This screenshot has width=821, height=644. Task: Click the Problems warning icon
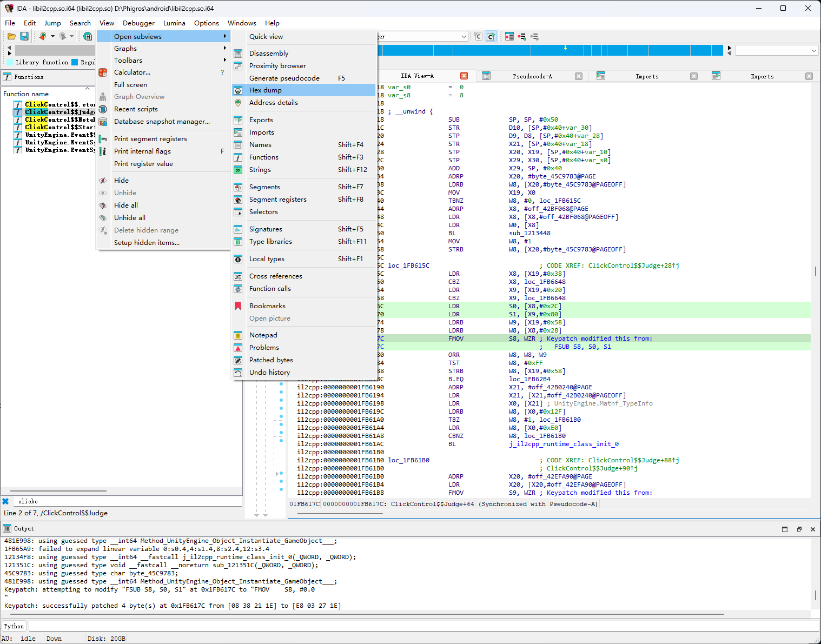tap(238, 348)
